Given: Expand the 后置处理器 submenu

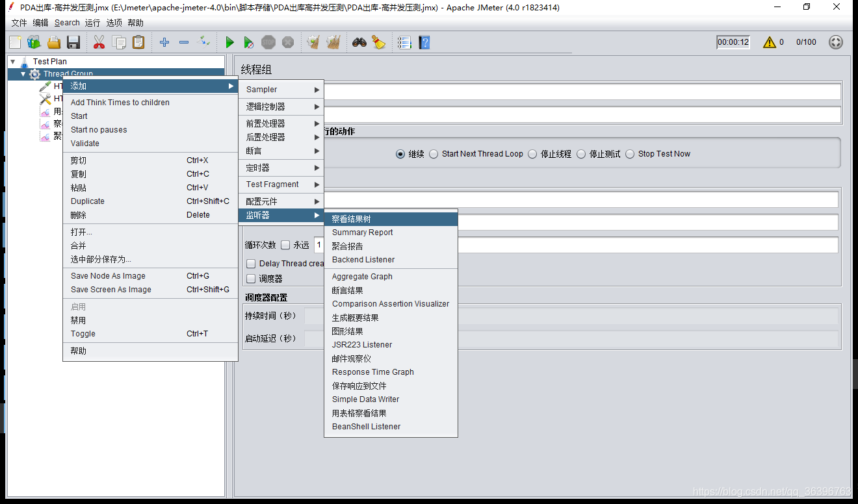Looking at the screenshot, I should pos(281,137).
